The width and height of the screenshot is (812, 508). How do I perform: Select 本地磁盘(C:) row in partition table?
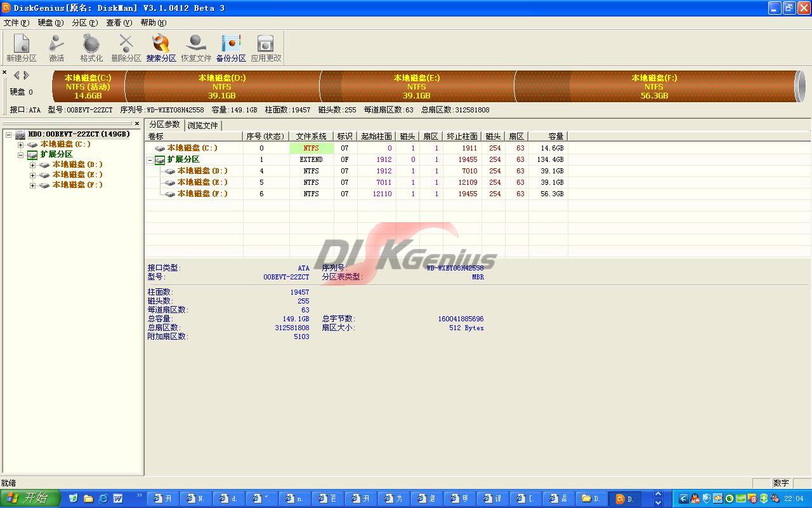click(356, 148)
